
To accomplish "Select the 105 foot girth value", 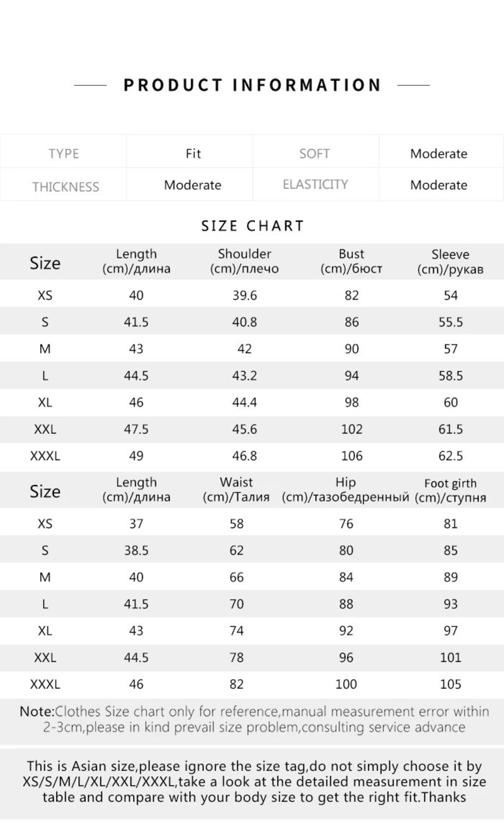I will pyautogui.click(x=450, y=684).
